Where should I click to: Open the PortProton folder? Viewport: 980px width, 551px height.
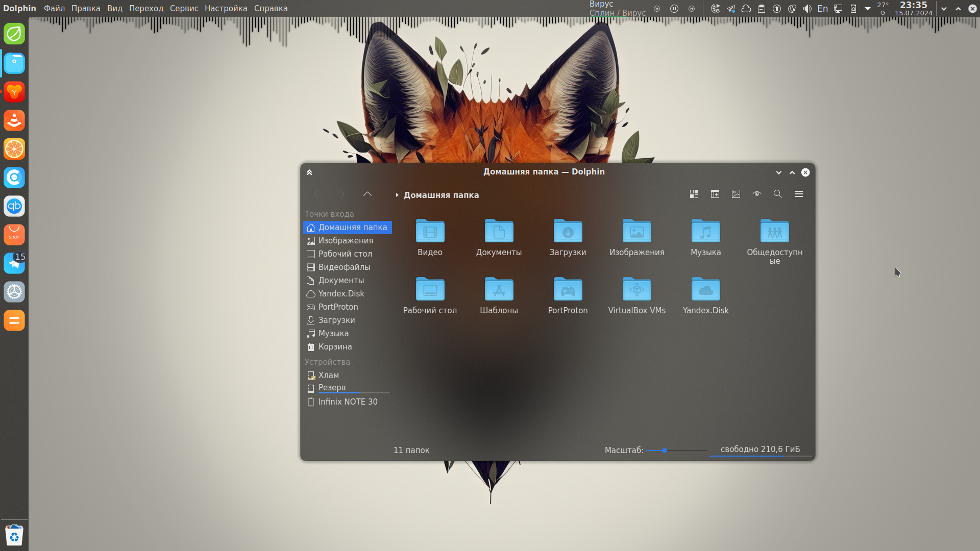(568, 290)
